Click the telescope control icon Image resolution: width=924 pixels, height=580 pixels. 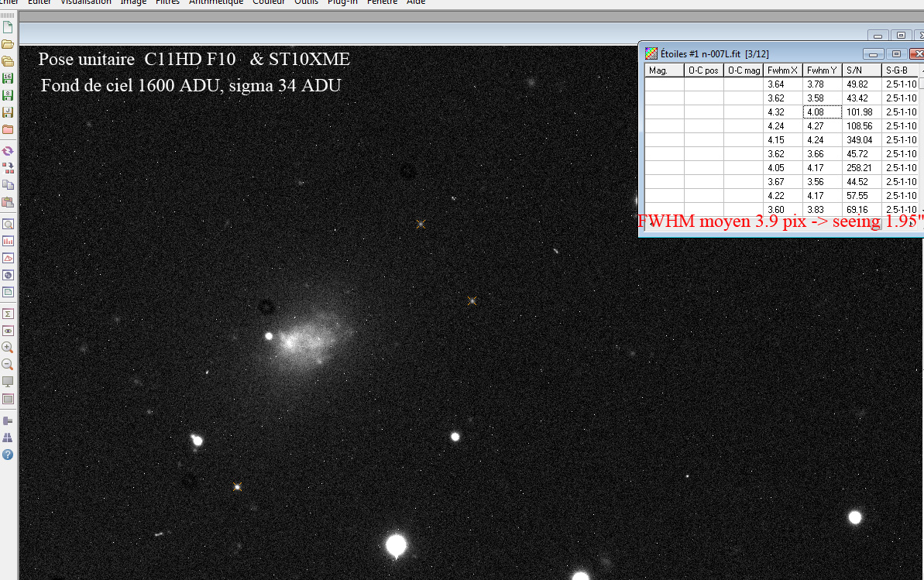click(x=8, y=420)
